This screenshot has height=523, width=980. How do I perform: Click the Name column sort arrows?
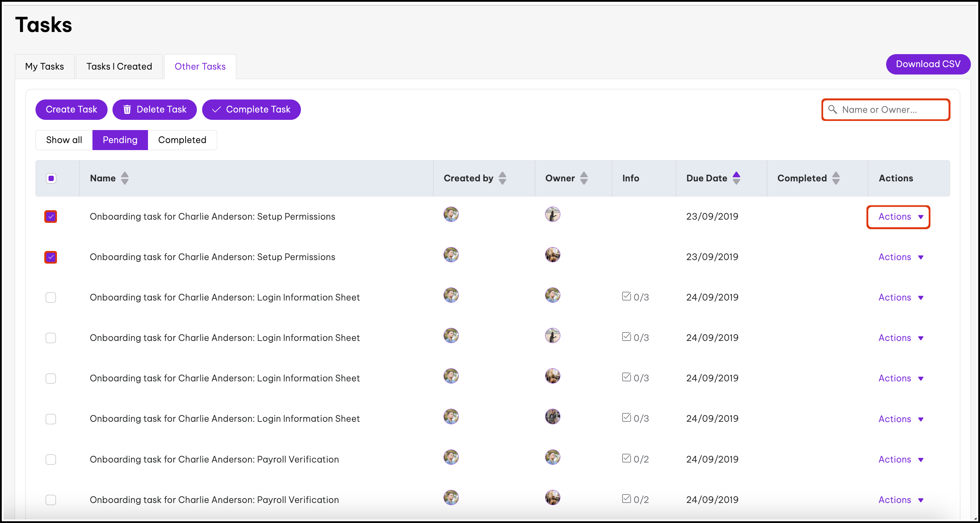pos(124,178)
